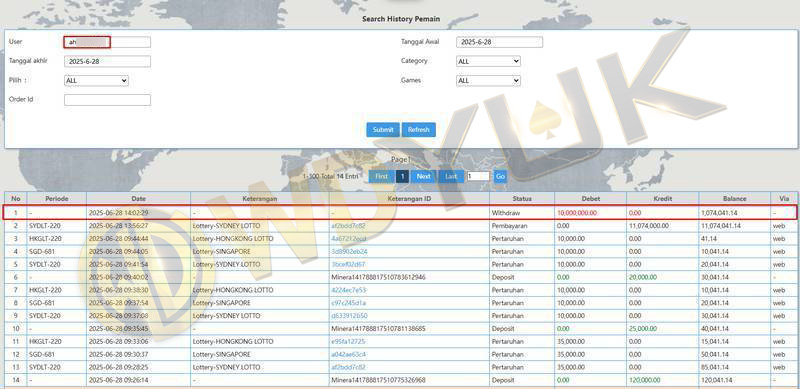Screen dimensions: 800x389
Task: Click the Go button
Action: pos(500,176)
